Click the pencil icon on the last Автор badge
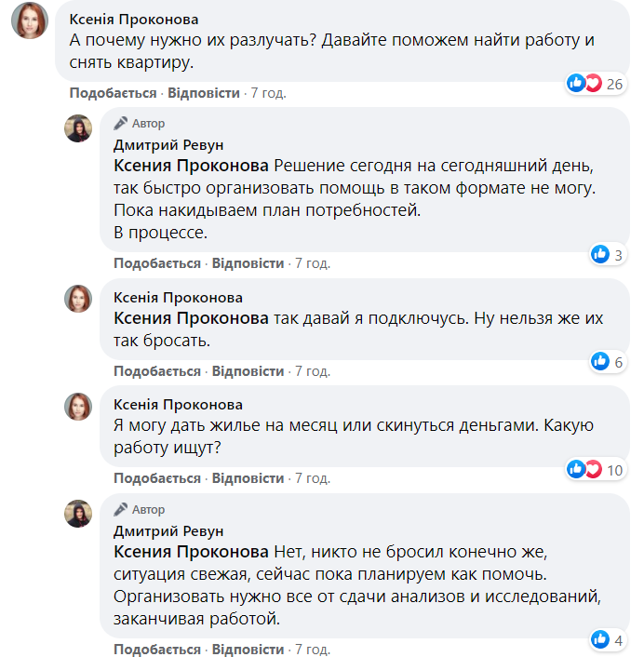The image size is (644, 657). [x=121, y=509]
